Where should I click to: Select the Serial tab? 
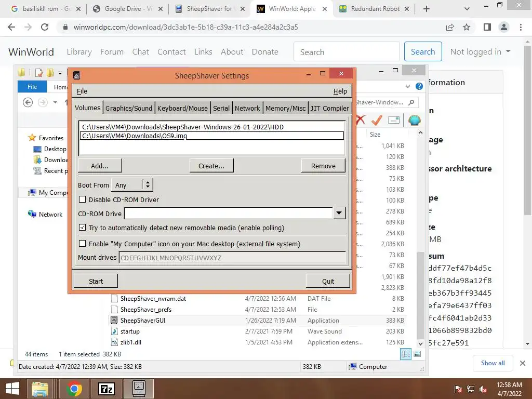pos(221,108)
